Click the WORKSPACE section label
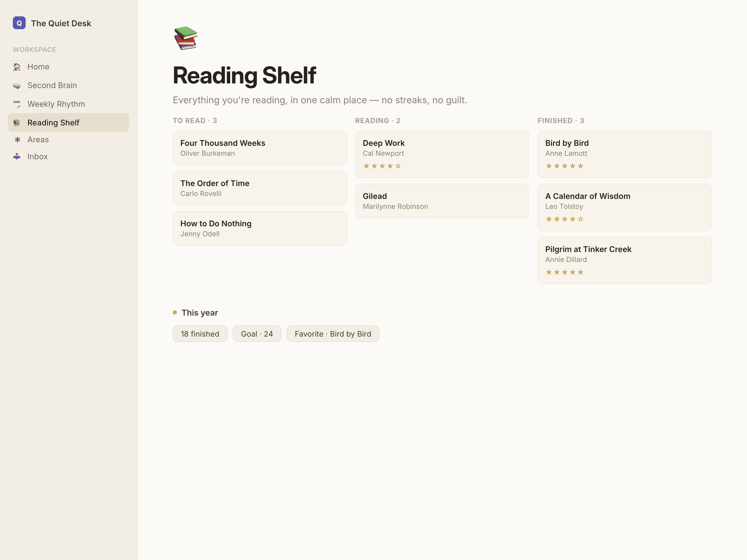The height and width of the screenshot is (560, 747). [x=34, y=50]
